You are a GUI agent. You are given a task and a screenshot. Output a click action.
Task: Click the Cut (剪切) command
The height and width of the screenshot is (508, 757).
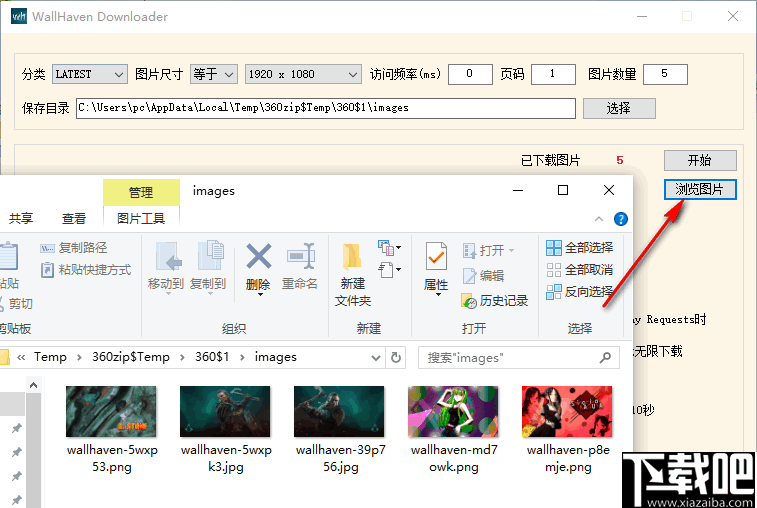16,304
